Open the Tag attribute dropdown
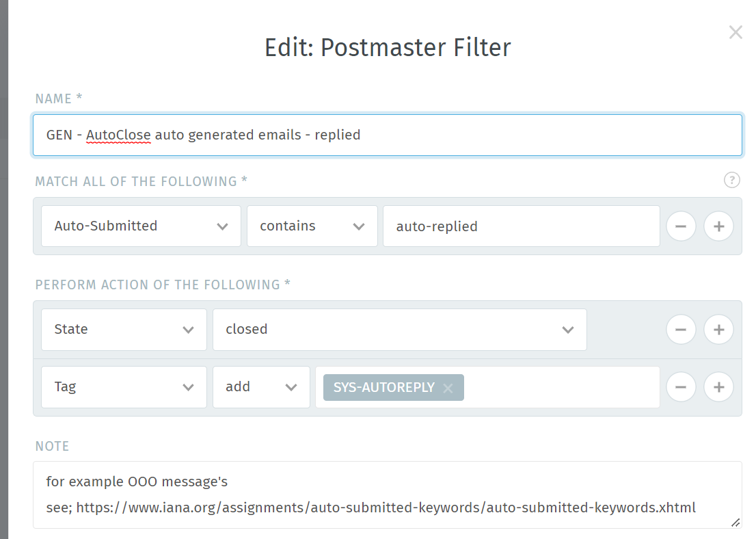The image size is (756, 539). (x=124, y=387)
